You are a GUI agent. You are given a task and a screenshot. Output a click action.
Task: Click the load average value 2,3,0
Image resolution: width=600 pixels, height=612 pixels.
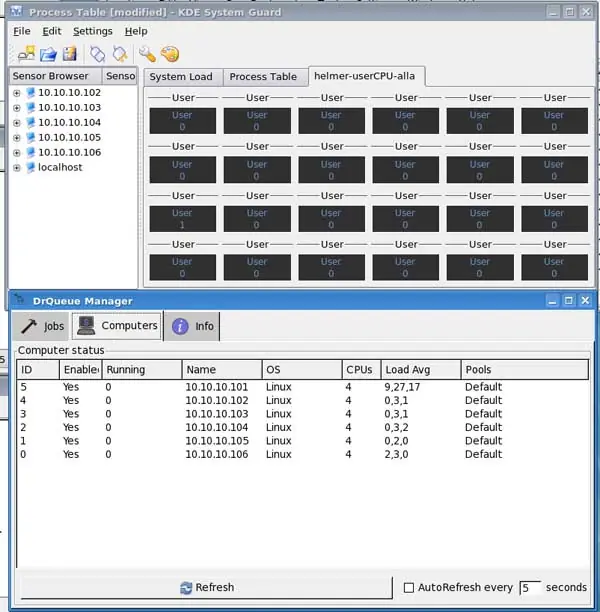coord(396,454)
